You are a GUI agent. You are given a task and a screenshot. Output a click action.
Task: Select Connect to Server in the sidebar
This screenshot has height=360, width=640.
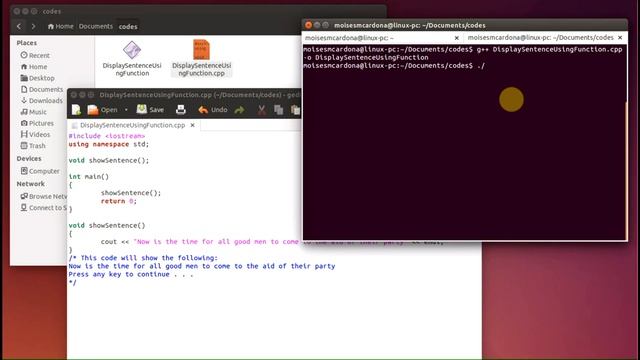click(43, 208)
